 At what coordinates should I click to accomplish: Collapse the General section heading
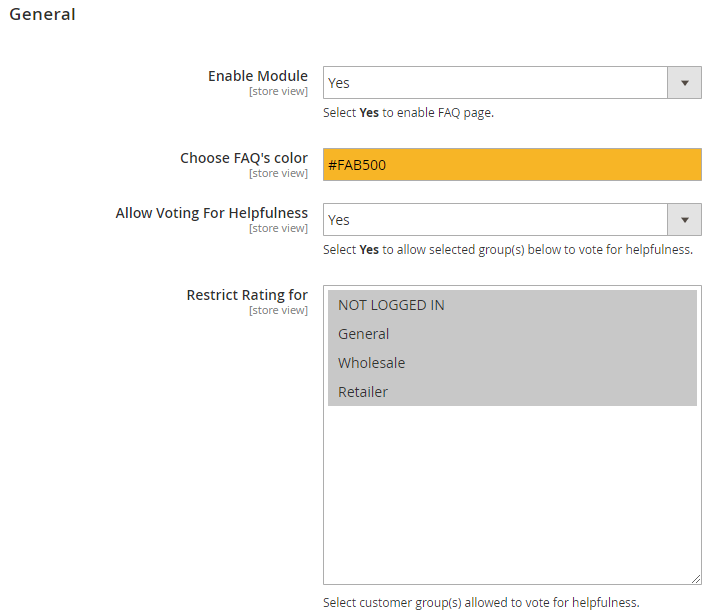point(42,15)
